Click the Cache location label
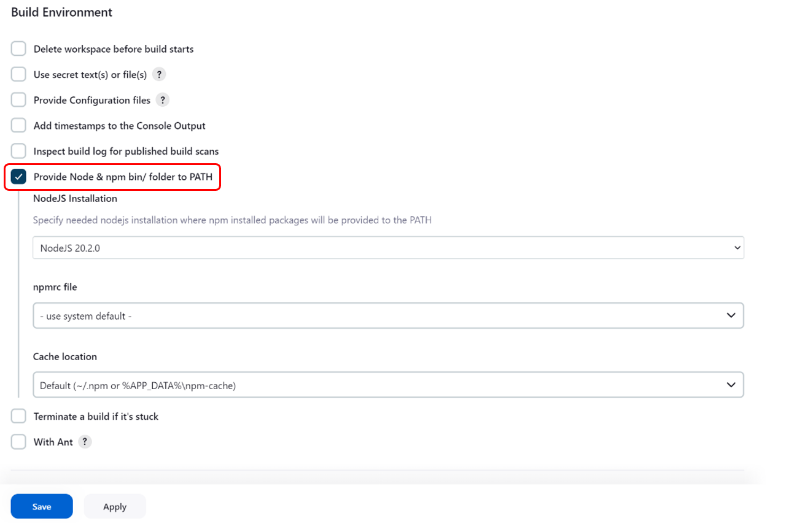The height and width of the screenshot is (532, 786). [x=65, y=357]
